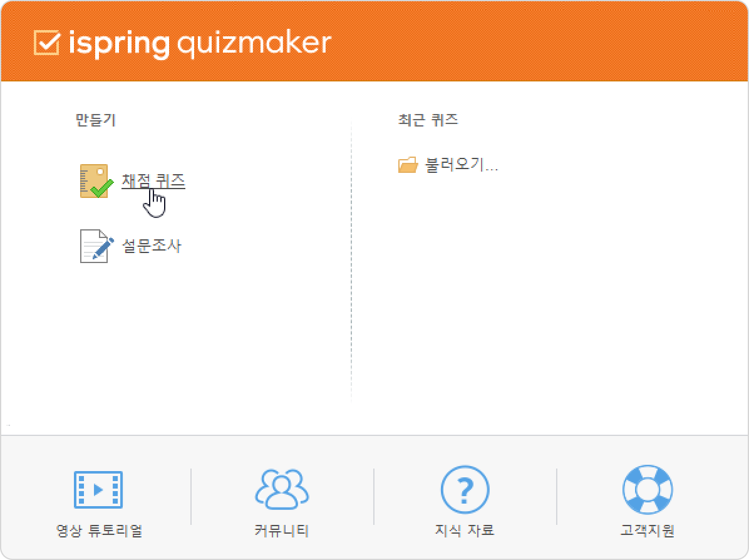Click the iSpring checkbox logo icon
Image resolution: width=749 pixels, height=560 pixels.
tap(47, 43)
